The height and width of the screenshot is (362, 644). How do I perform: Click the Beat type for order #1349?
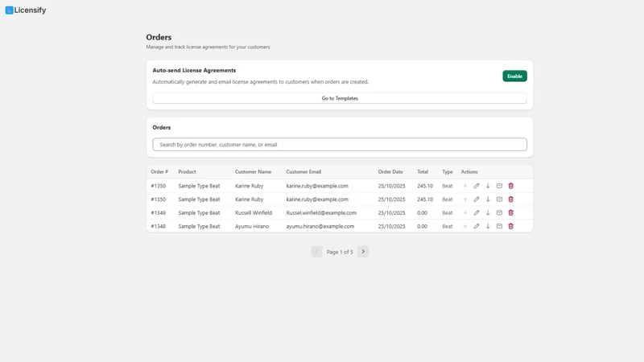[448, 212]
